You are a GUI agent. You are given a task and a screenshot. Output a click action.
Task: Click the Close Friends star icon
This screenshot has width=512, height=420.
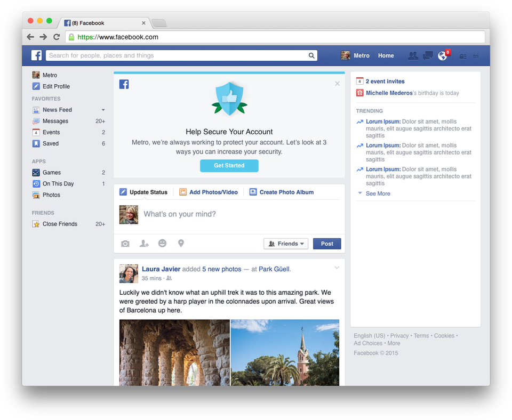[36, 224]
